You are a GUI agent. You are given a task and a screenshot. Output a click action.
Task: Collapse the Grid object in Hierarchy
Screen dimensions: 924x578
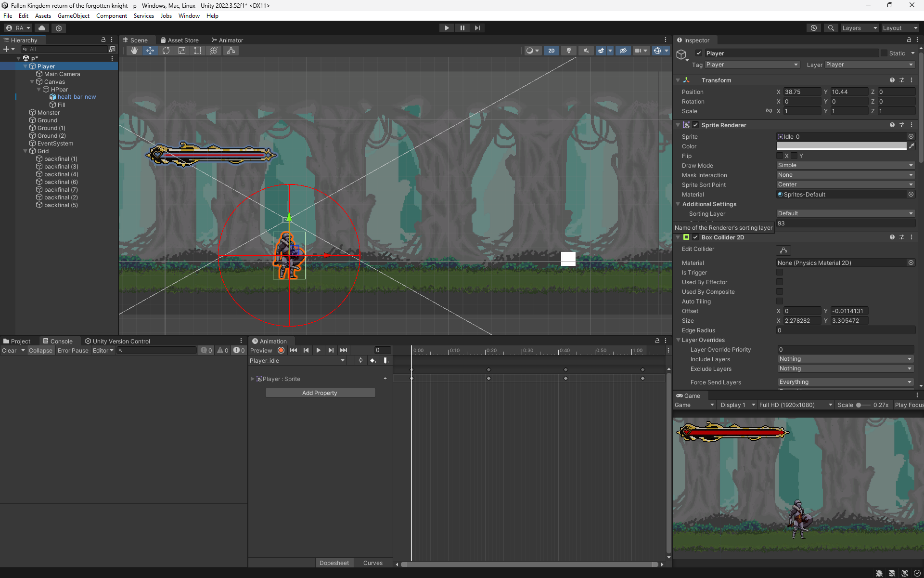click(26, 151)
